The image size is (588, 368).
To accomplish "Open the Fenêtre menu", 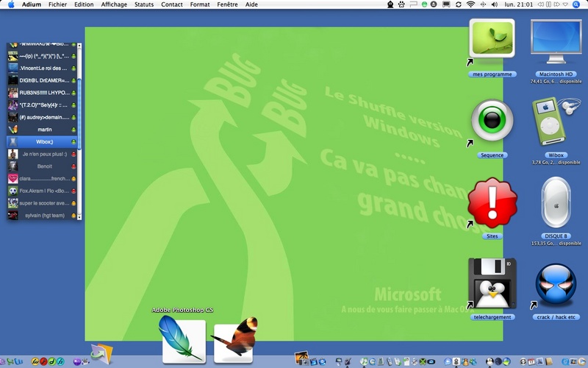I will [227, 4].
